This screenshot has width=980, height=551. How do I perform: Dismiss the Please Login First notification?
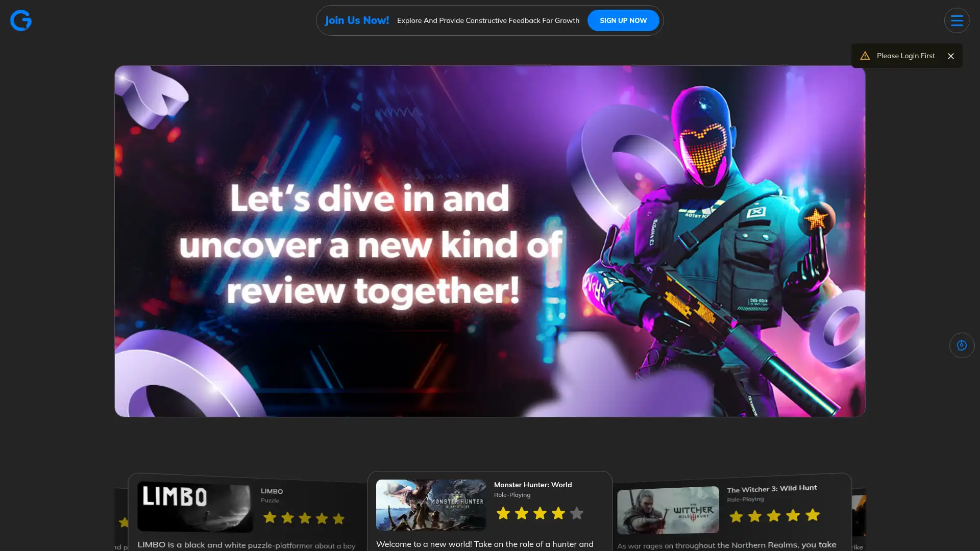point(951,56)
